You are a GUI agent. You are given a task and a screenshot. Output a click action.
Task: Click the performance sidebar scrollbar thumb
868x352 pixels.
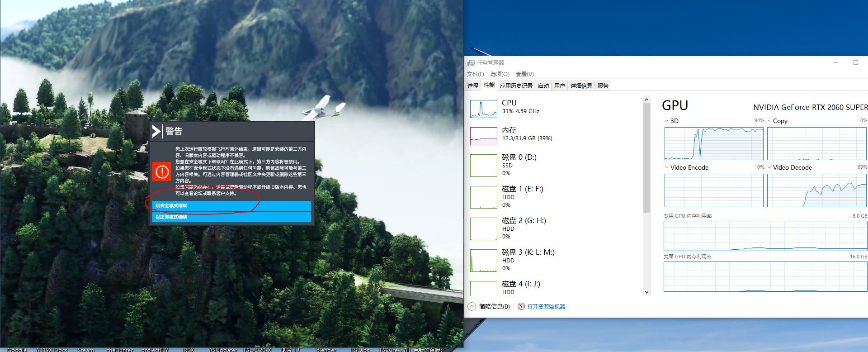pos(646,157)
